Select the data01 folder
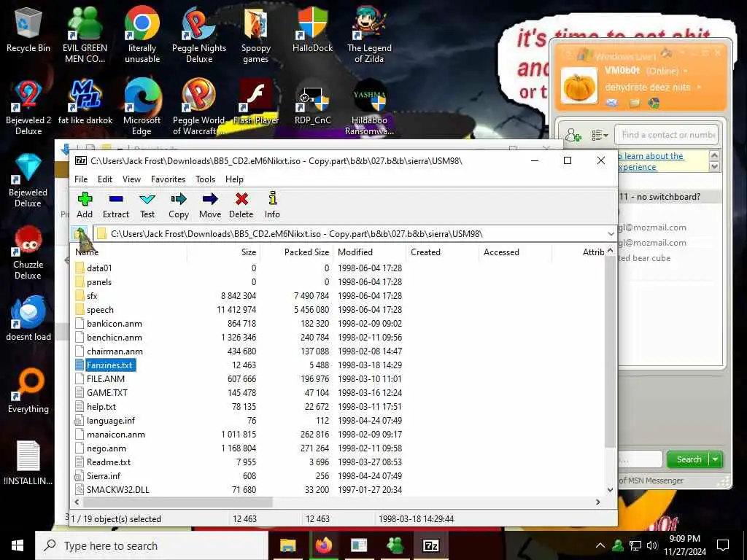747x560 pixels. (x=99, y=268)
